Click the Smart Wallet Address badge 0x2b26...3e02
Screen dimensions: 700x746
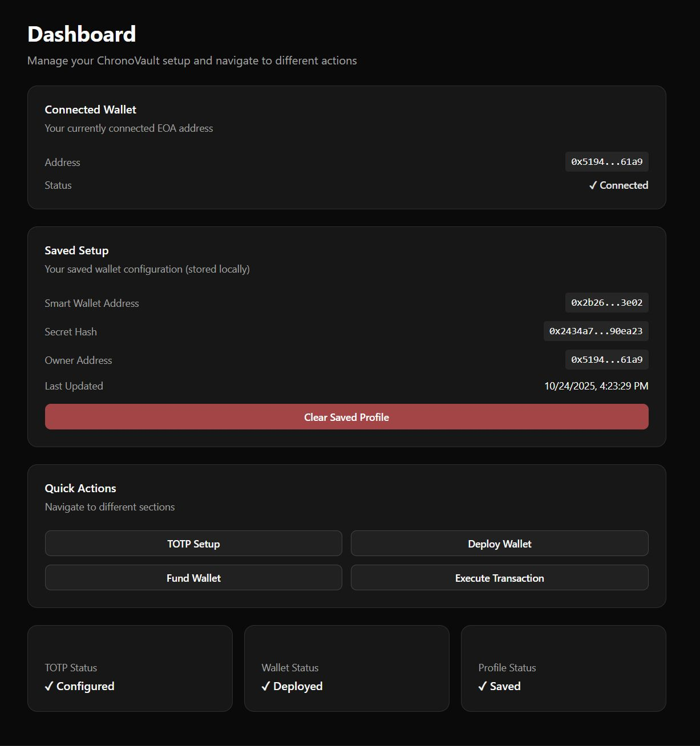pyautogui.click(x=606, y=302)
